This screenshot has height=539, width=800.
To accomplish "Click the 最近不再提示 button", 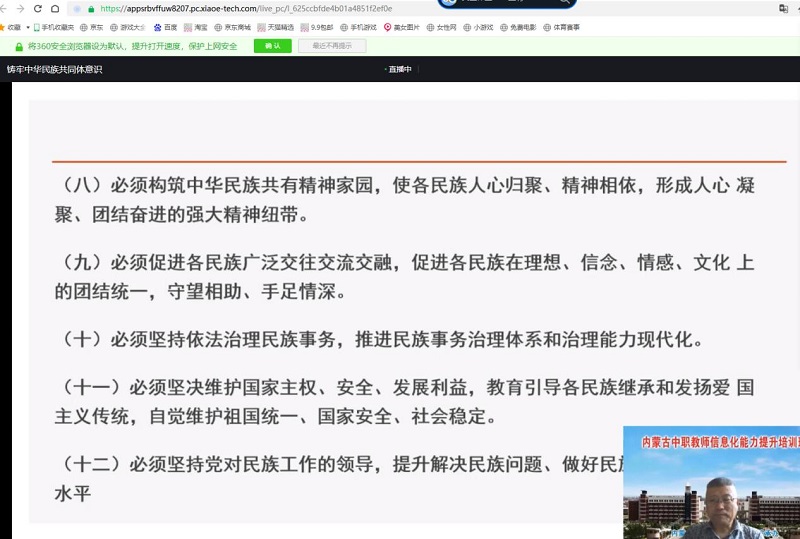I will (x=332, y=46).
